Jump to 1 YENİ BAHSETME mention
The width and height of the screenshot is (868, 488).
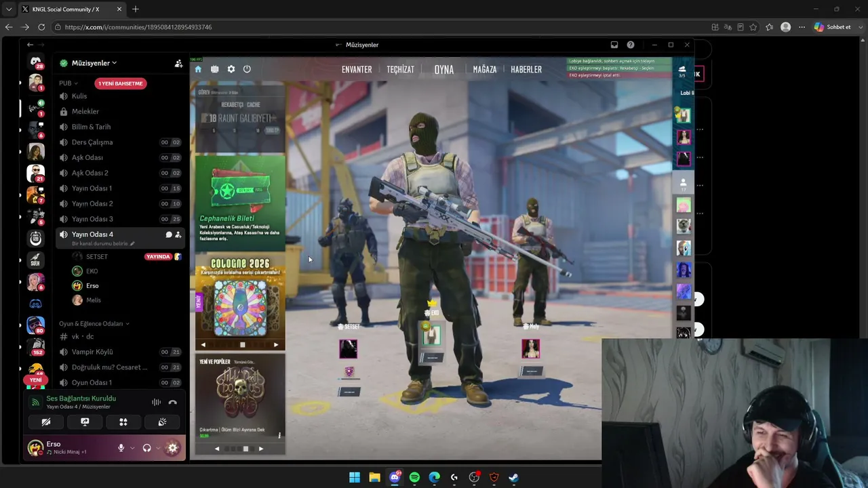pos(120,83)
